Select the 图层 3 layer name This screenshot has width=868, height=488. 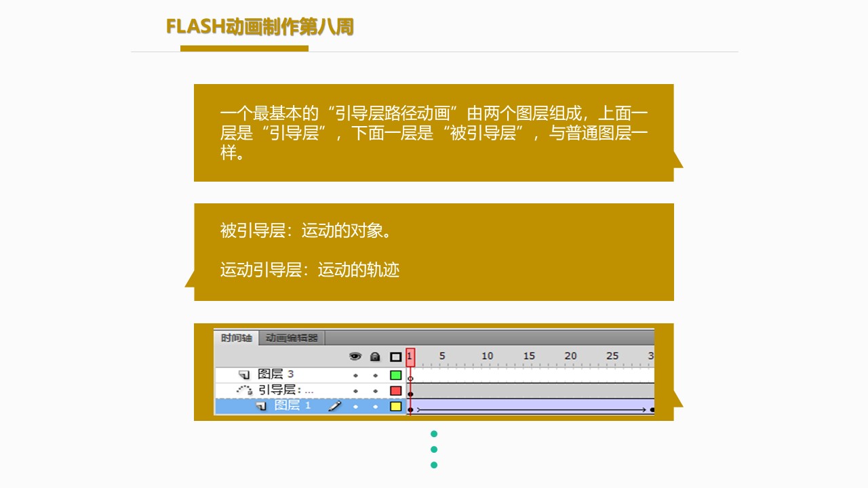276,374
